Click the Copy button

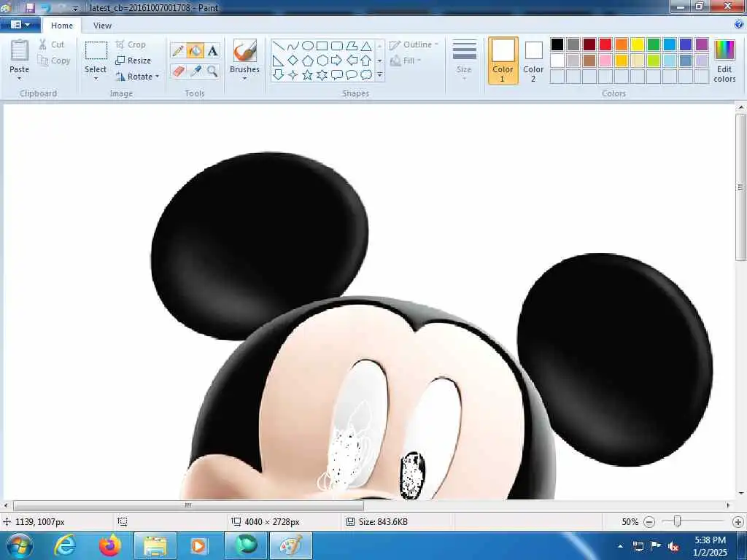tap(54, 61)
